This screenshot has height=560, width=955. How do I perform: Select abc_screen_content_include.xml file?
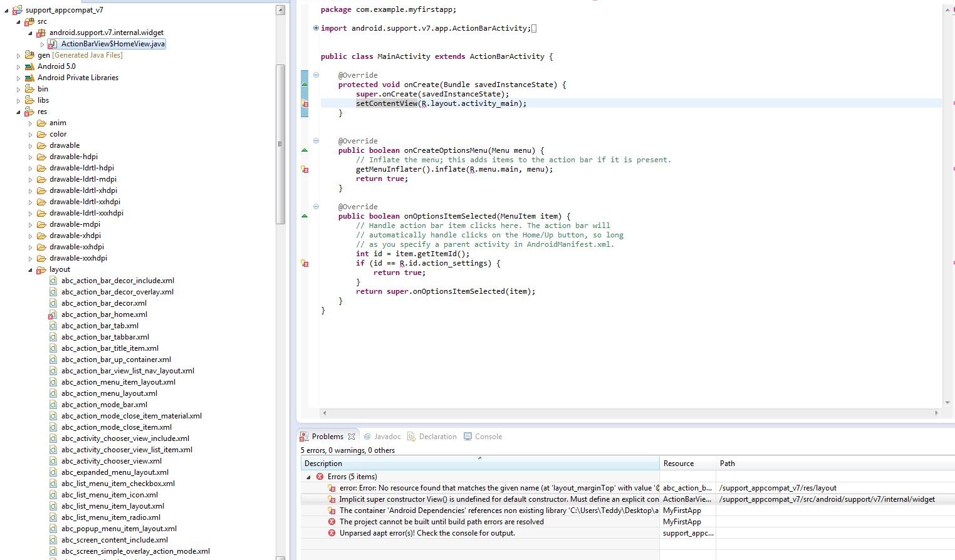(x=115, y=540)
